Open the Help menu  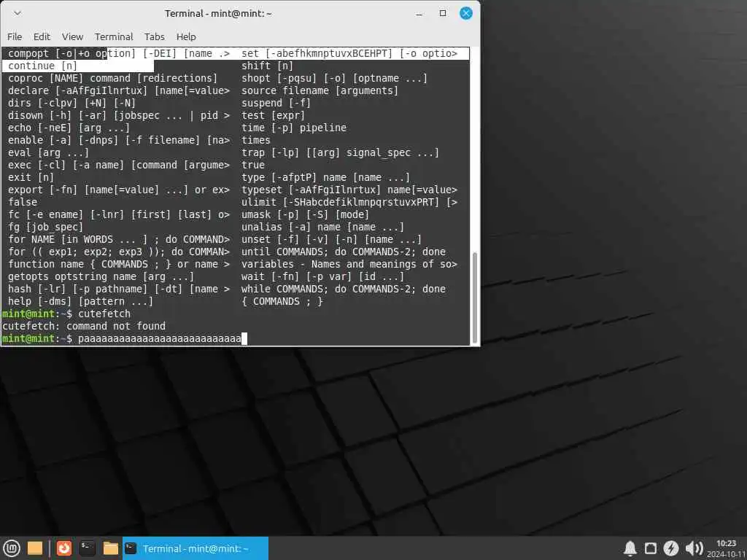[x=186, y=36]
